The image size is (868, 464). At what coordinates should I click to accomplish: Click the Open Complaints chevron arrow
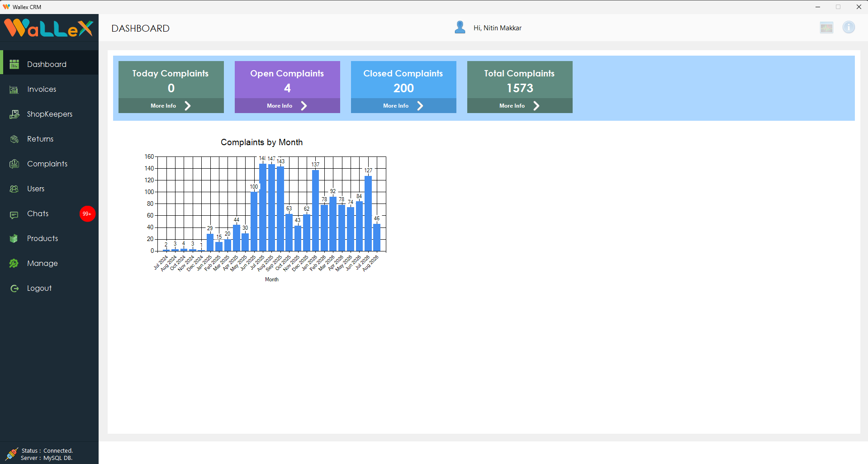[304, 106]
